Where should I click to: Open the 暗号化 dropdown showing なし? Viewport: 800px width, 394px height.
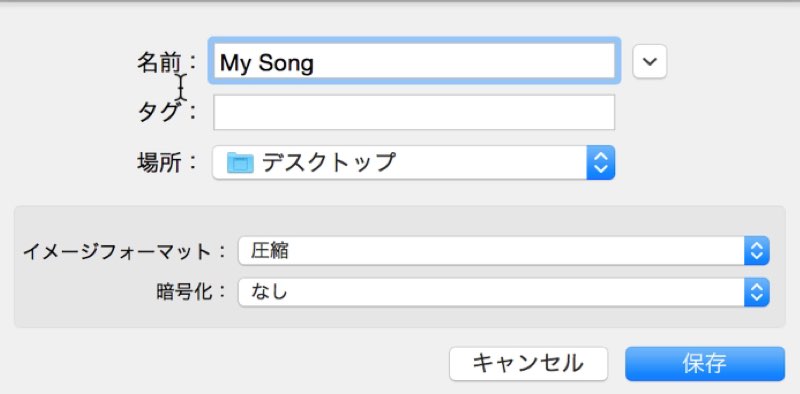click(504, 292)
